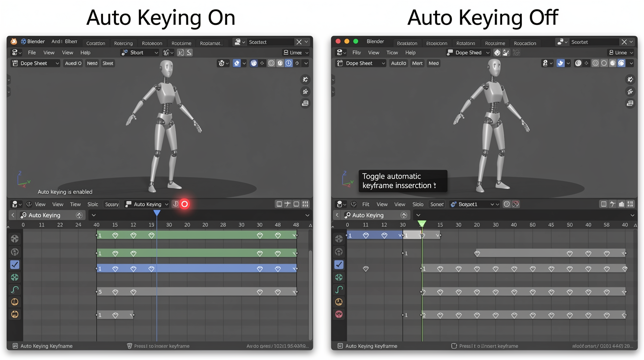Expand the Bokpot1 dropdown in right timeline
Image resolution: width=644 pixels, height=360 pixels.
pos(475,204)
